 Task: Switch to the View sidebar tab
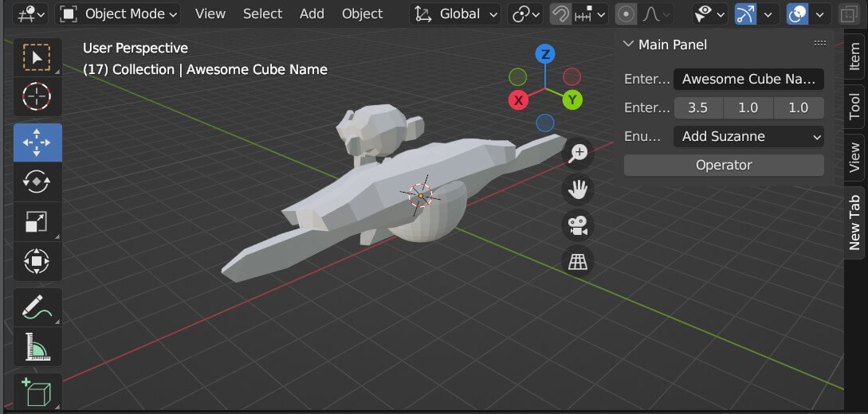854,157
